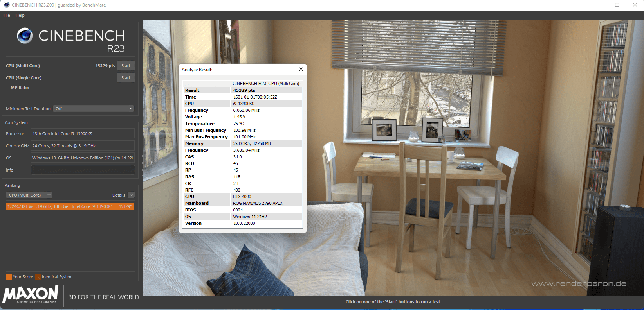
Task: Click the Cinebench title bar app icon
Action: pos(7,5)
